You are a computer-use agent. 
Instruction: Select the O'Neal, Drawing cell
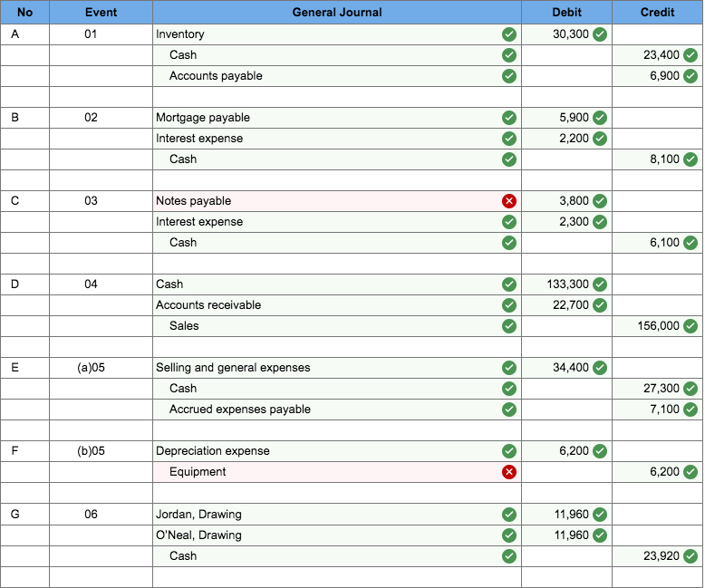point(337,535)
